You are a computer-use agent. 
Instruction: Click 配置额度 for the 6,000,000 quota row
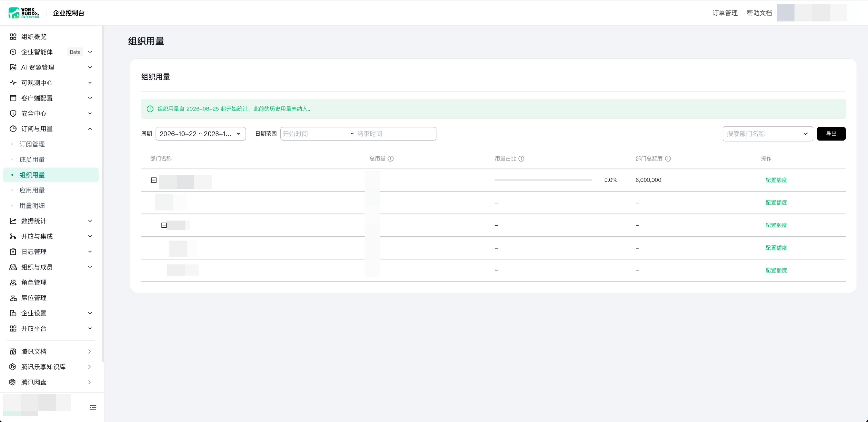pyautogui.click(x=776, y=180)
